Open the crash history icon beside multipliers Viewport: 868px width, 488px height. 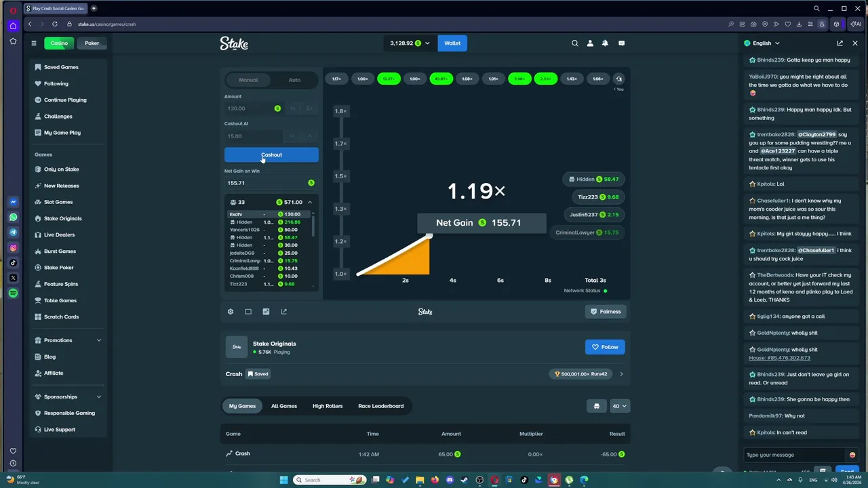[618, 79]
